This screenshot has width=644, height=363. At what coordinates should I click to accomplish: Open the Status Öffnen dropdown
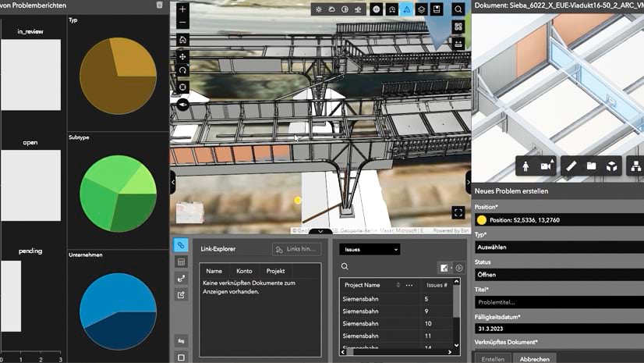pyautogui.click(x=559, y=275)
